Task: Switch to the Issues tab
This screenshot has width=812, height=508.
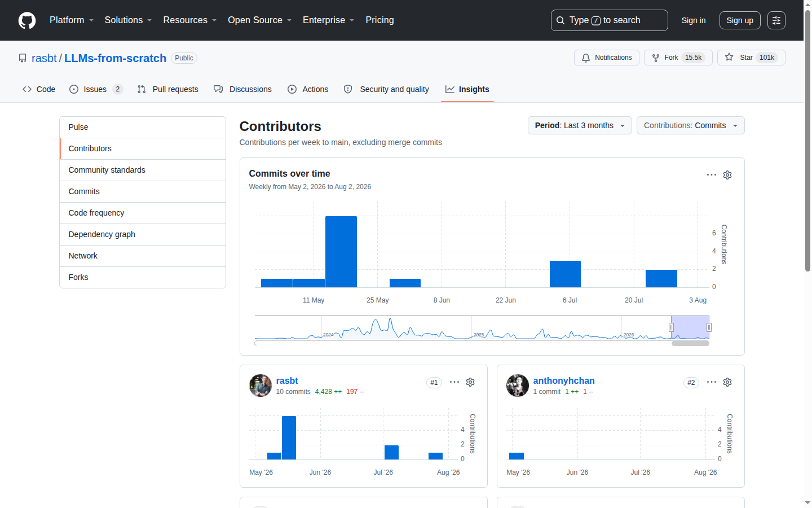Action: (96, 89)
